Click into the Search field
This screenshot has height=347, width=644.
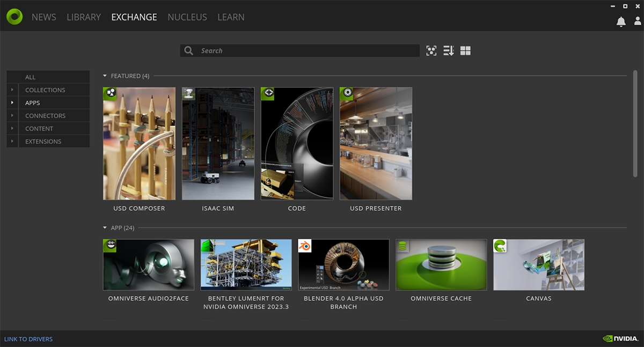point(300,50)
